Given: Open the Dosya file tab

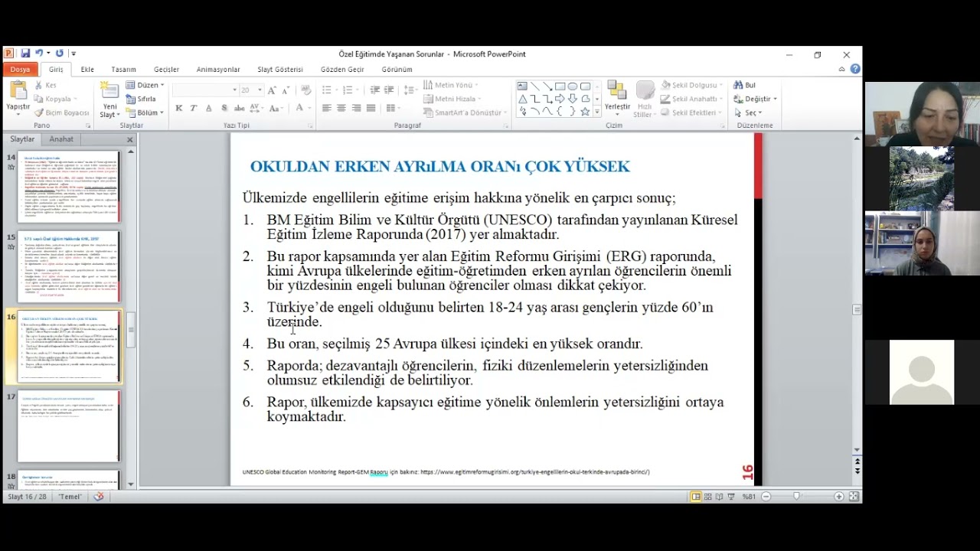Looking at the screenshot, I should coord(20,69).
